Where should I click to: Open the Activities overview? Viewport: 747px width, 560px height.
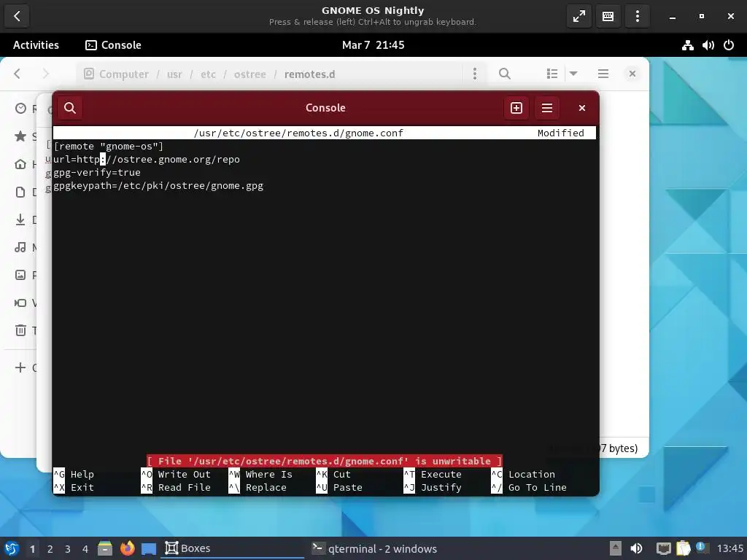(36, 44)
